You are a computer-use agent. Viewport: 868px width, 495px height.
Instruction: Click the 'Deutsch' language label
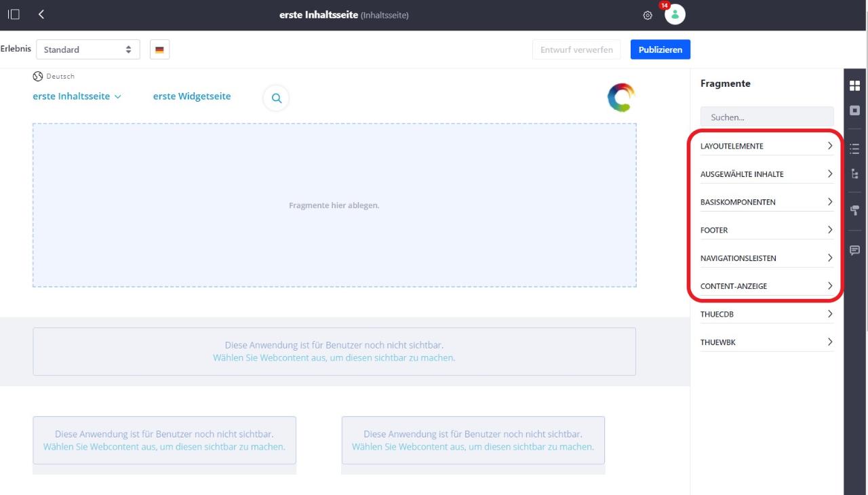(60, 76)
